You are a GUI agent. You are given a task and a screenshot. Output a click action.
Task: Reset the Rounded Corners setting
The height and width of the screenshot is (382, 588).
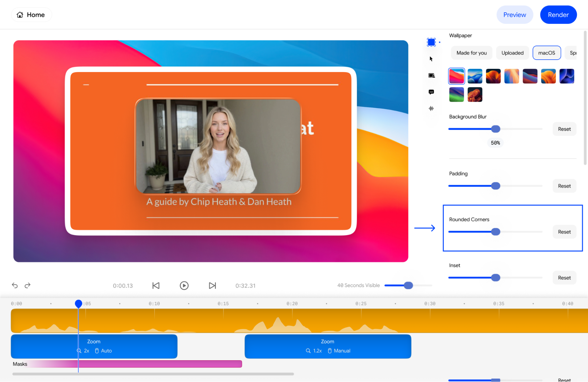pyautogui.click(x=564, y=232)
